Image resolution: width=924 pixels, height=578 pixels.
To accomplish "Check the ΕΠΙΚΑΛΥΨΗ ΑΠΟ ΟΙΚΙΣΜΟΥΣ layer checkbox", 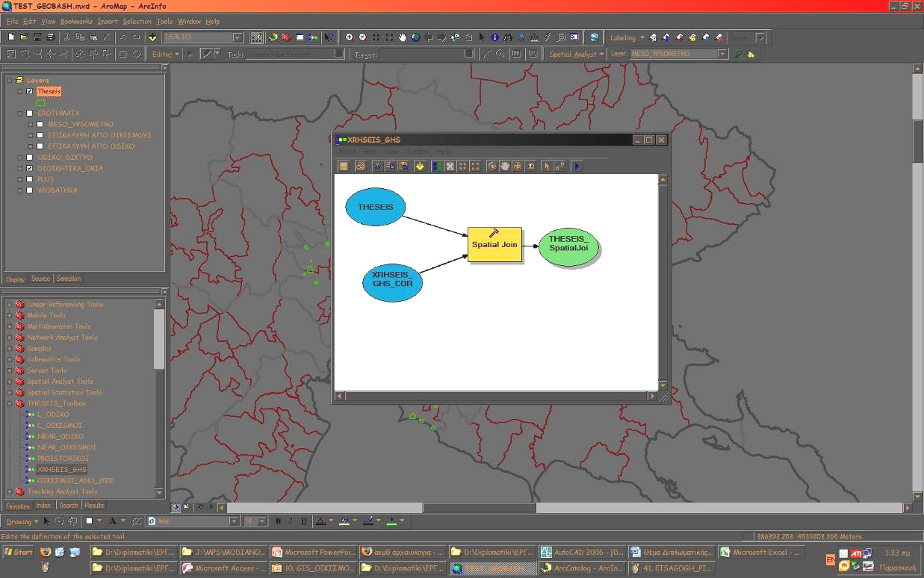I will click(40, 135).
